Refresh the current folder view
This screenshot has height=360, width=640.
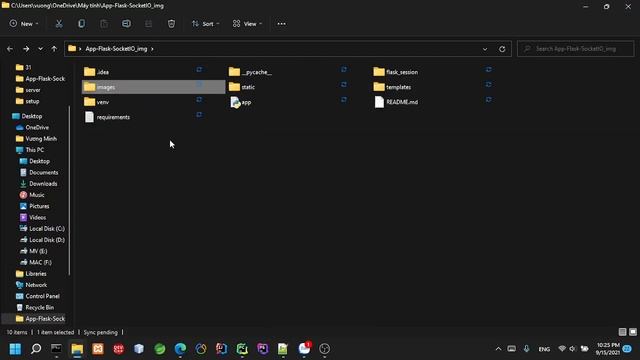click(502, 49)
